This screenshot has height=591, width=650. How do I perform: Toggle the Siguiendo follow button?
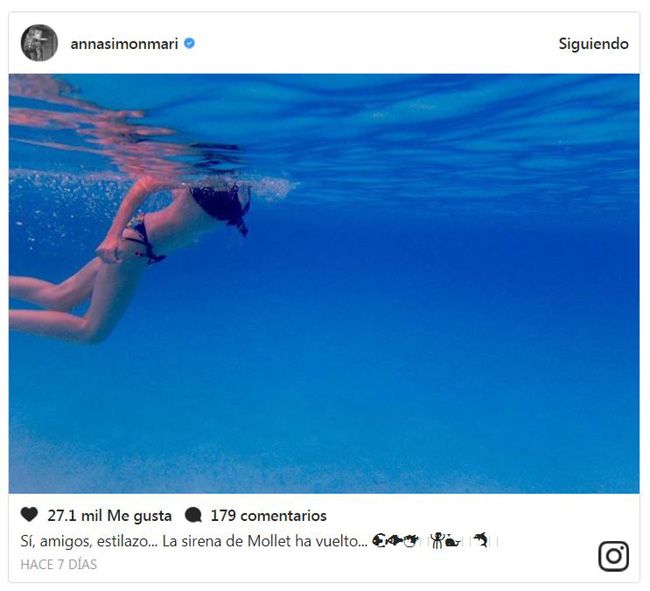coord(593,44)
